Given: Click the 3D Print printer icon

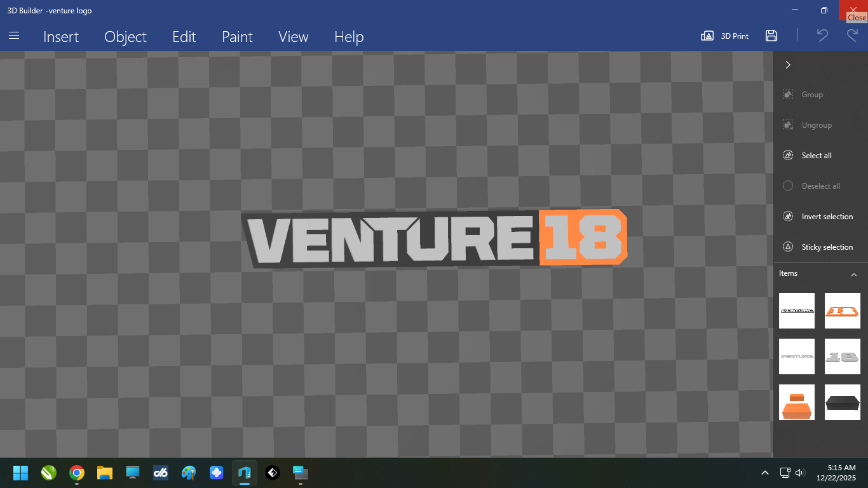Looking at the screenshot, I should (707, 36).
